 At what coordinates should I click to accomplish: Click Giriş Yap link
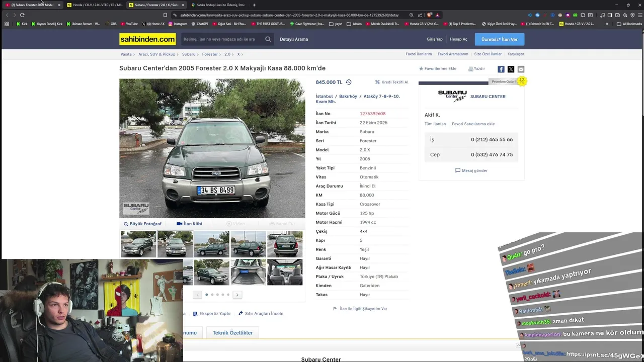coord(435,39)
